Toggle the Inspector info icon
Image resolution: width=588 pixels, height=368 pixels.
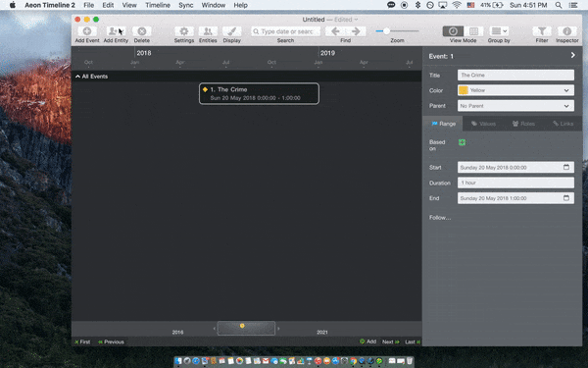click(567, 31)
